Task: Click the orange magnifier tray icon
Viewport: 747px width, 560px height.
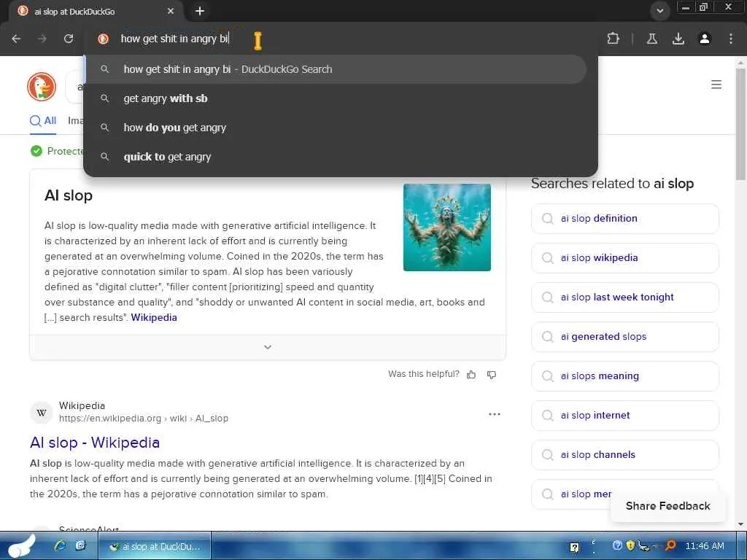Action: (671, 545)
